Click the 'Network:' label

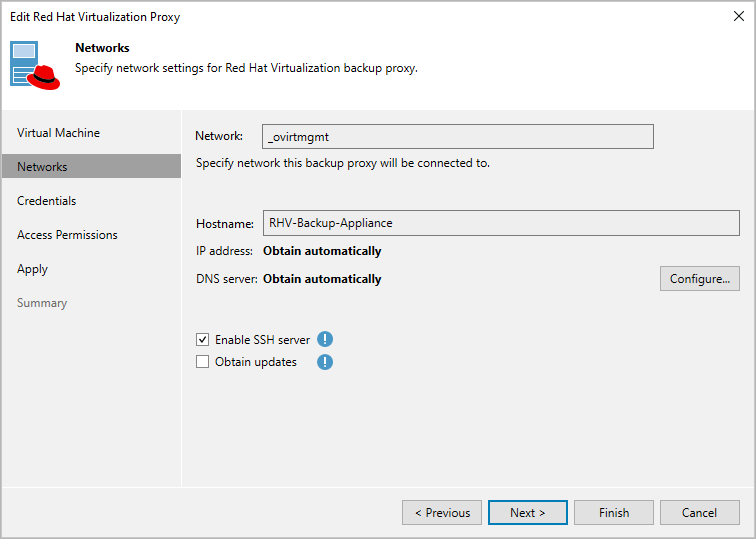point(219,136)
